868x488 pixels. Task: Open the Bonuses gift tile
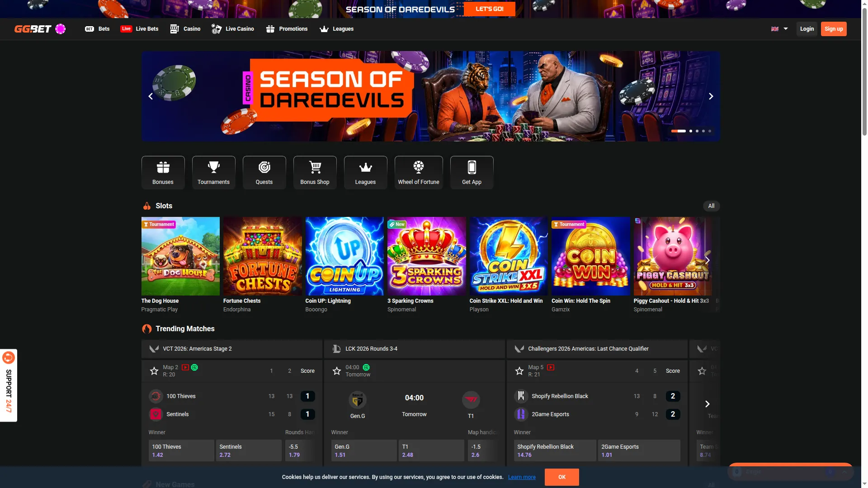pyautogui.click(x=163, y=173)
